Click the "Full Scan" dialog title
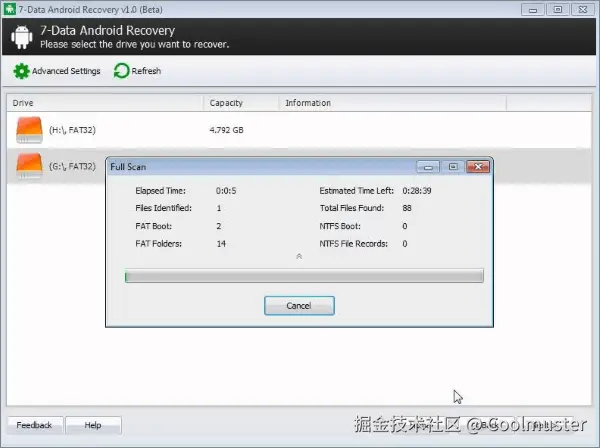Viewport: 600px width, 448px height. pos(128,167)
